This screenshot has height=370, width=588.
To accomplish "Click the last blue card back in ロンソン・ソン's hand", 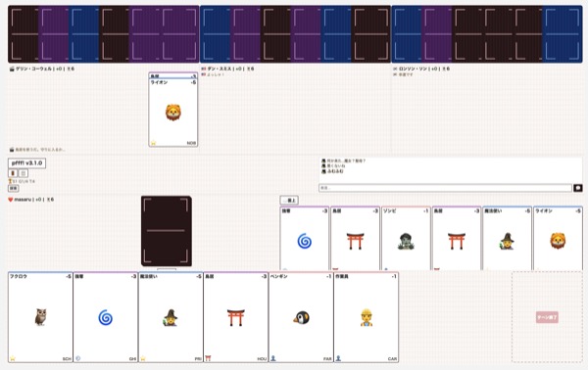I will click(x=563, y=34).
